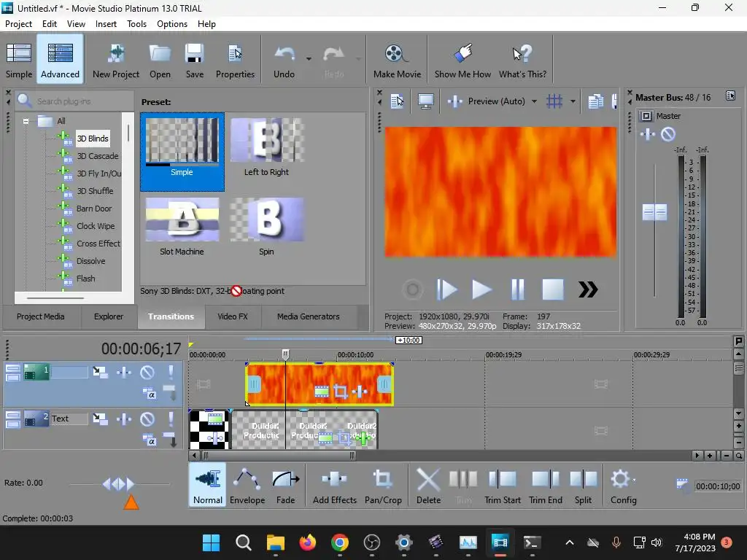Select the Fade tool

[285, 486]
